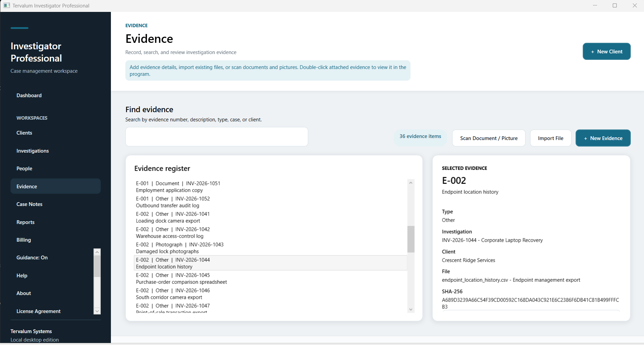Image resolution: width=644 pixels, height=345 pixels.
Task: Open Investigations in the sidebar
Action: tap(55, 151)
